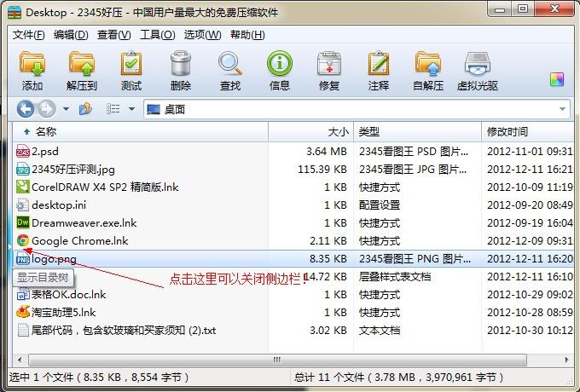Open the 文件(F) menu
This screenshot has height=392, width=580.
click(28, 35)
